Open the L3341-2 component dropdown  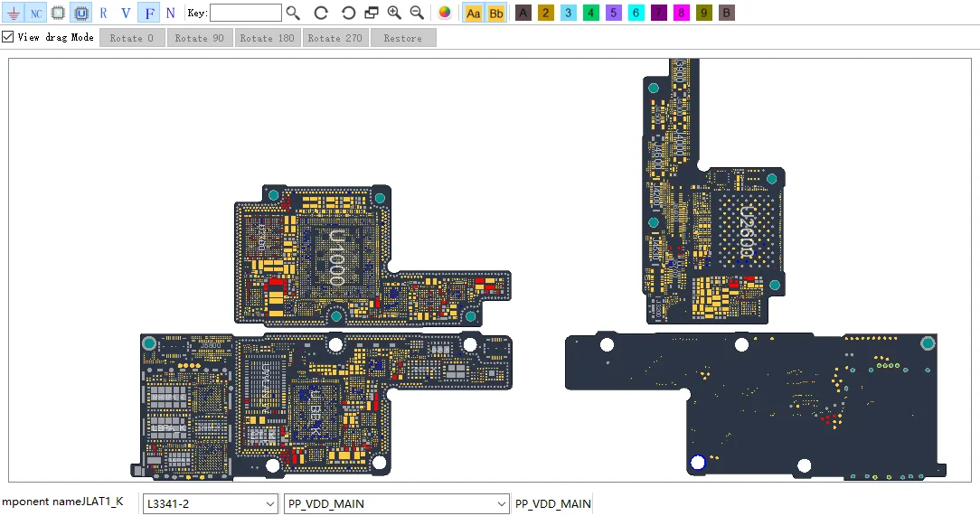(211, 503)
